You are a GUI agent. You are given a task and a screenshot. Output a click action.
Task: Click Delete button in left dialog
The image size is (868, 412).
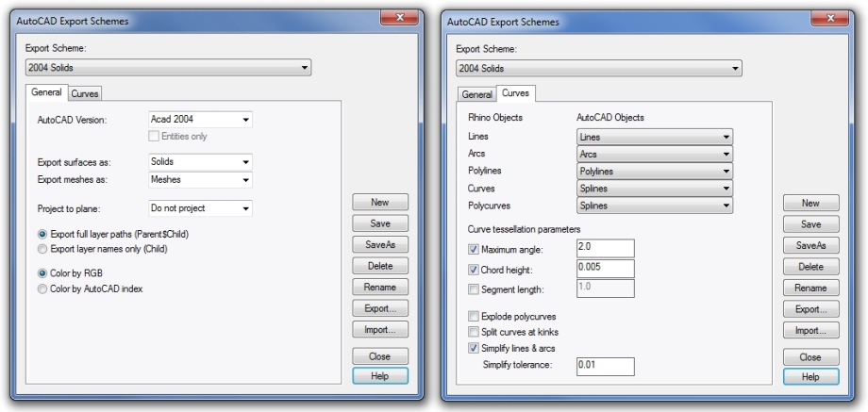coord(380,266)
